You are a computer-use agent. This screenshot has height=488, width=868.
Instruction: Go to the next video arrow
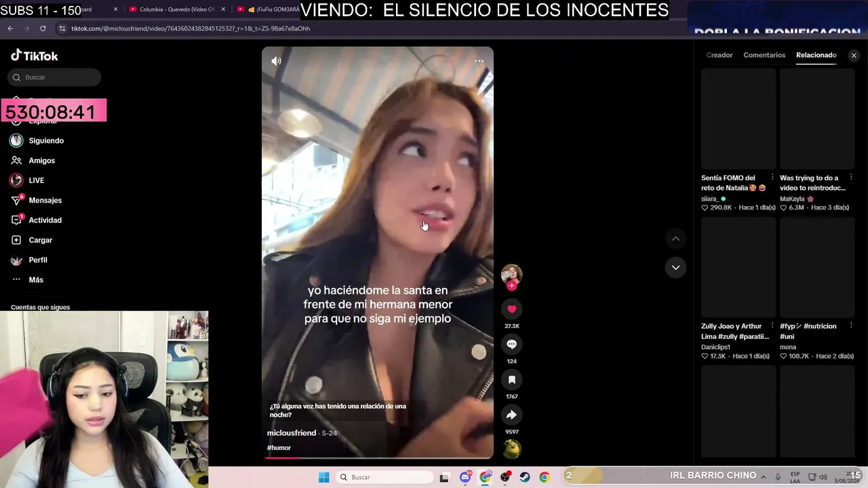(675, 267)
